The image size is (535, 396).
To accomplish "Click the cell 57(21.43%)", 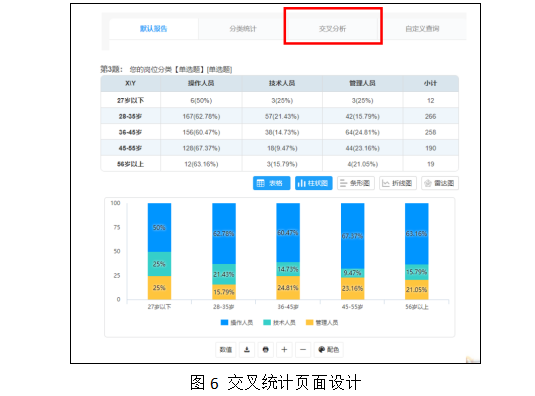I will click(x=282, y=116).
